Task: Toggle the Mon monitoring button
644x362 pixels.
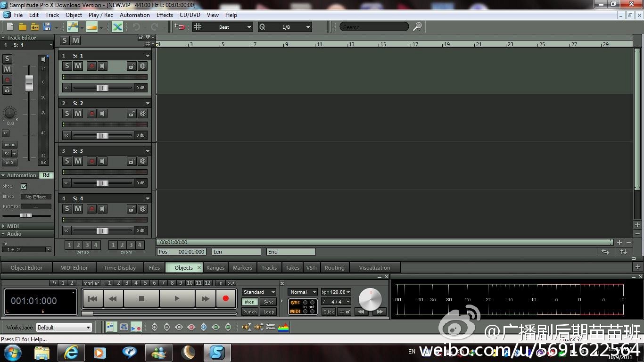Action: click(x=249, y=302)
